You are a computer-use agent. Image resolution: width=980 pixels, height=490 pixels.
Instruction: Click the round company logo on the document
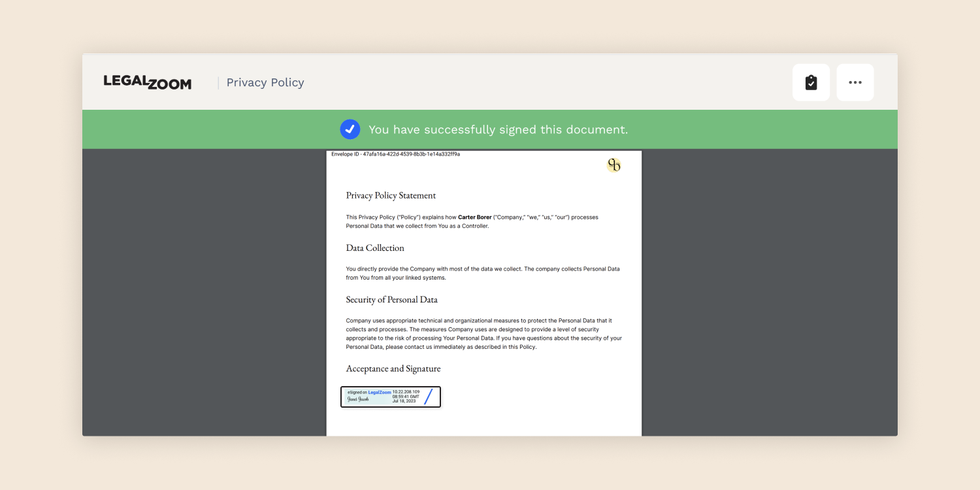(613, 165)
